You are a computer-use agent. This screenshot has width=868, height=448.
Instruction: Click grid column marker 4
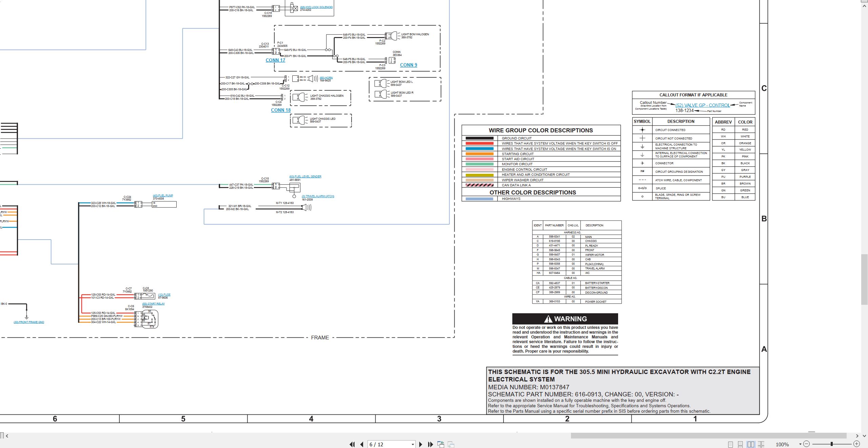point(311,419)
